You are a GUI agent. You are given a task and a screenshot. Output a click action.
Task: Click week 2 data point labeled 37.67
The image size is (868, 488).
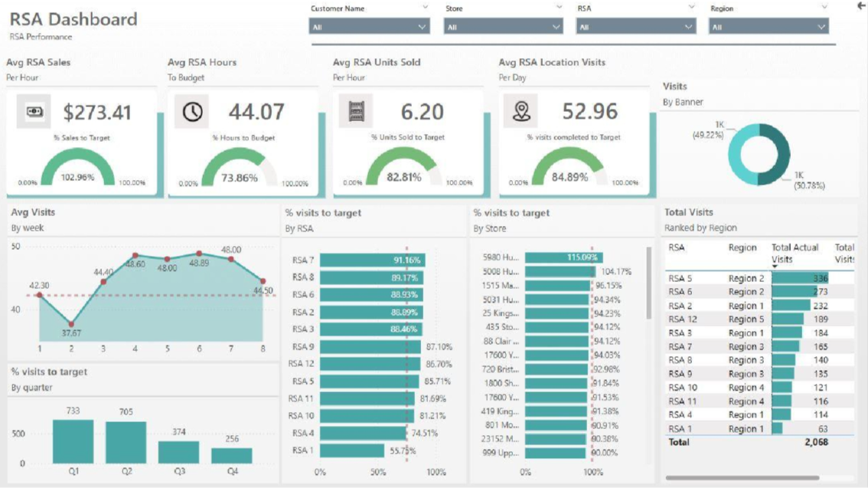pyautogui.click(x=71, y=324)
